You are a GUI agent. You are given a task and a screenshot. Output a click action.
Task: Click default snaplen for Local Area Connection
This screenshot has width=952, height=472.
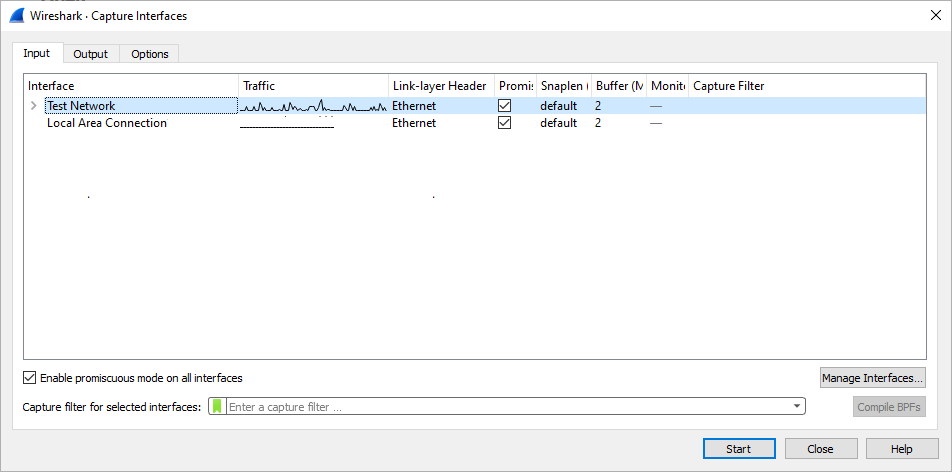click(x=559, y=123)
